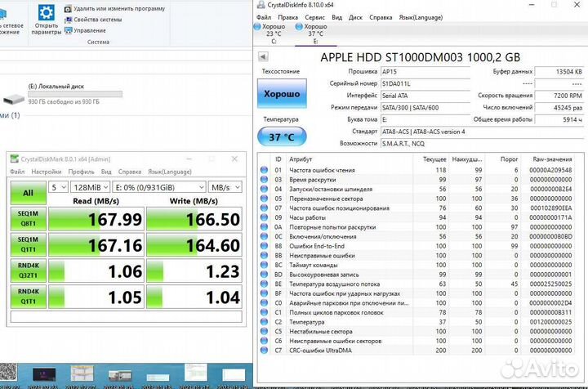
Task: Click the Raw-значения column header
Action: (552, 159)
